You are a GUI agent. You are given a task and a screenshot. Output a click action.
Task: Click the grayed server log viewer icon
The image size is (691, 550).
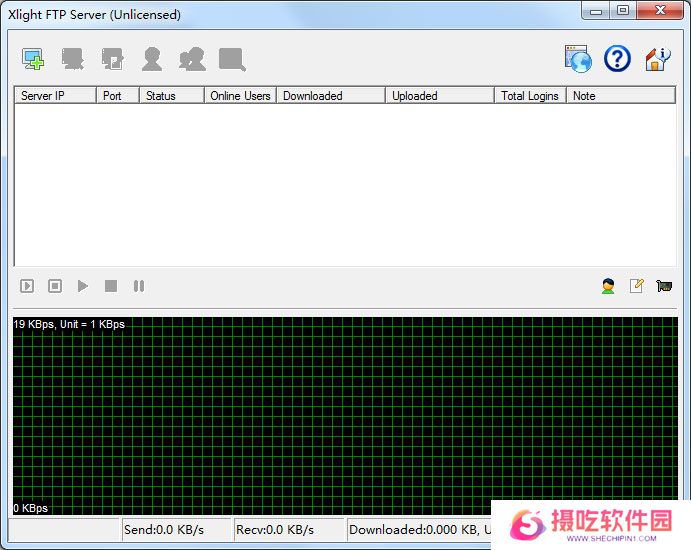pyautogui.click(x=232, y=59)
